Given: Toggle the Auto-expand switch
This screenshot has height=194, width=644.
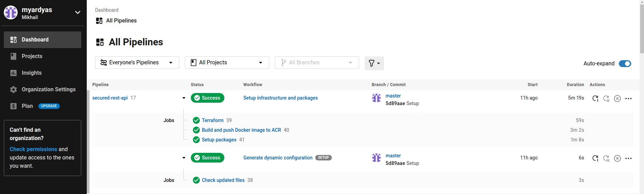Looking at the screenshot, I should point(625,64).
